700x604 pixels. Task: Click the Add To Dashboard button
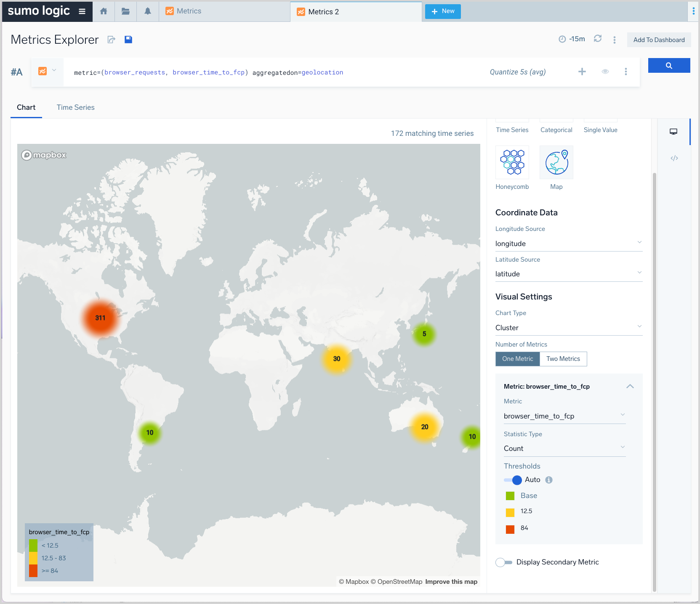point(659,40)
